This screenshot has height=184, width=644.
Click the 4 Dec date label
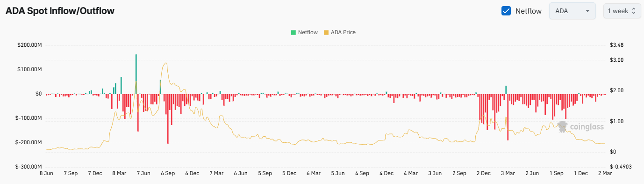pos(386,173)
